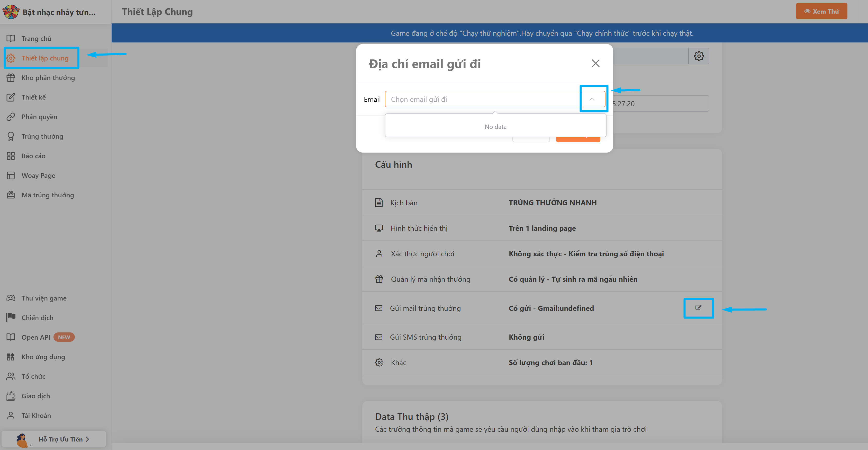Open Phân quyền permissions page
The image size is (868, 450).
tap(39, 117)
